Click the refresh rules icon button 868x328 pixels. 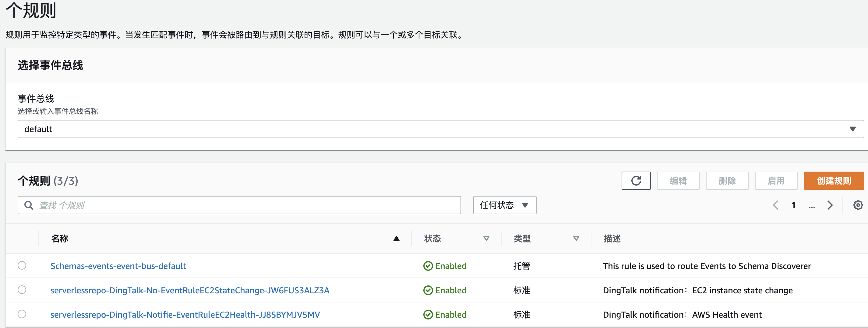coord(636,181)
